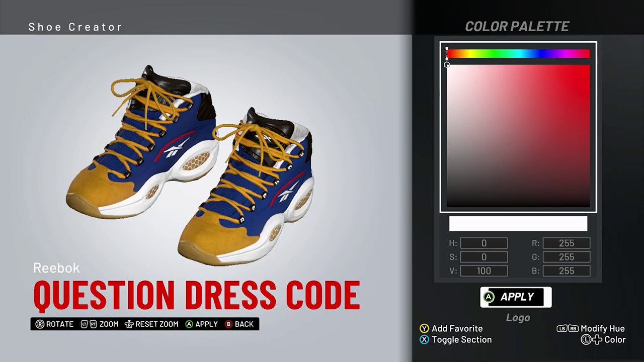The width and height of the screenshot is (644, 362).
Task: Click the green A icon beside the bottom-bar APPLY
Action: click(189, 324)
